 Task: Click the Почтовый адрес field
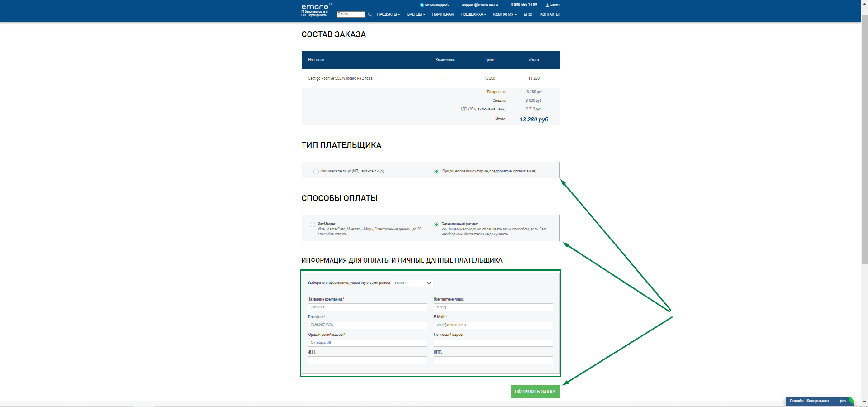tap(493, 343)
